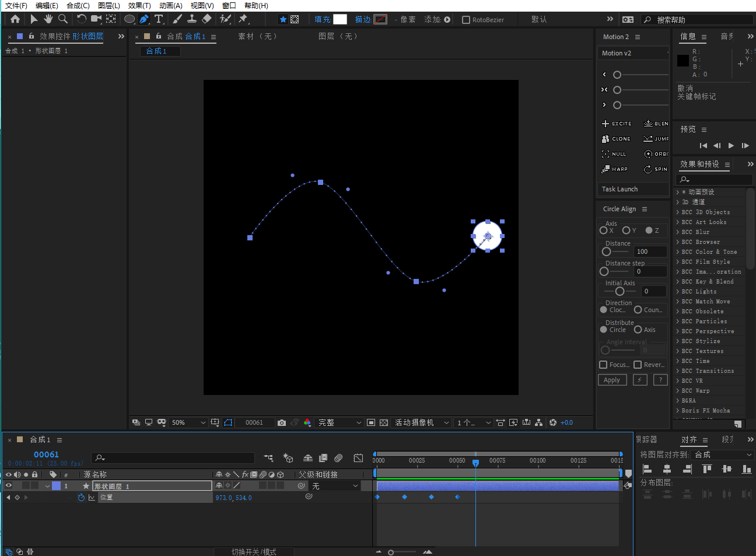Open 文件(F) menu

[x=16, y=5]
